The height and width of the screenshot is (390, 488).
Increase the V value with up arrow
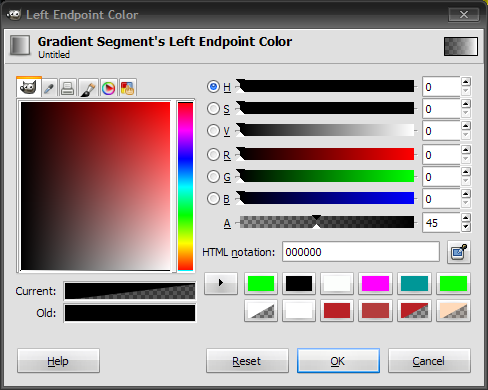point(466,126)
